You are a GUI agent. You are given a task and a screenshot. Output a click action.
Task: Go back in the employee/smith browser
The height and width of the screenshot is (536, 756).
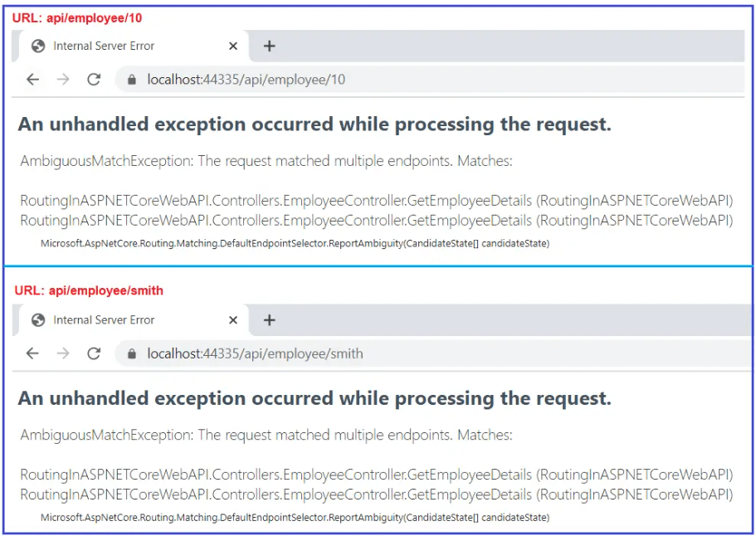click(x=32, y=353)
